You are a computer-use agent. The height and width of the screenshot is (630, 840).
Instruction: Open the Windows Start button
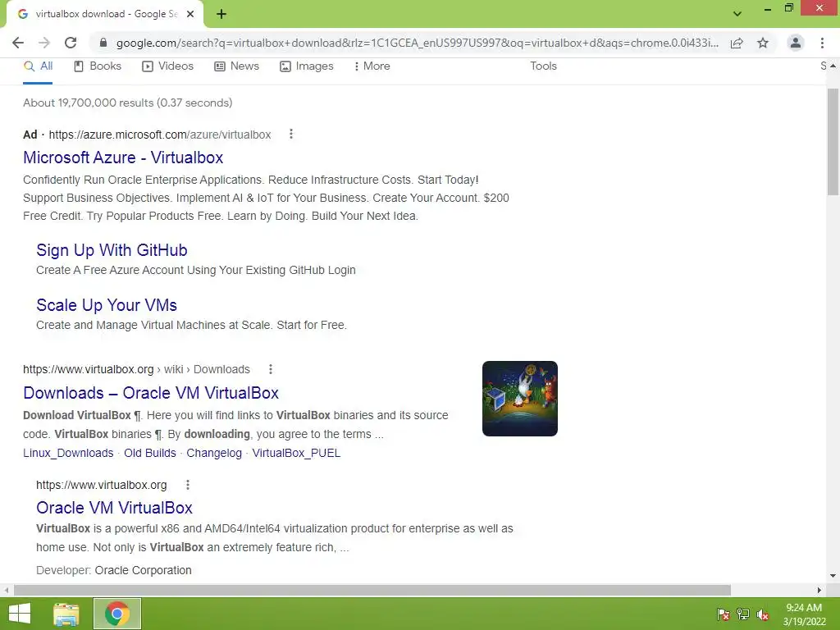tap(20, 614)
